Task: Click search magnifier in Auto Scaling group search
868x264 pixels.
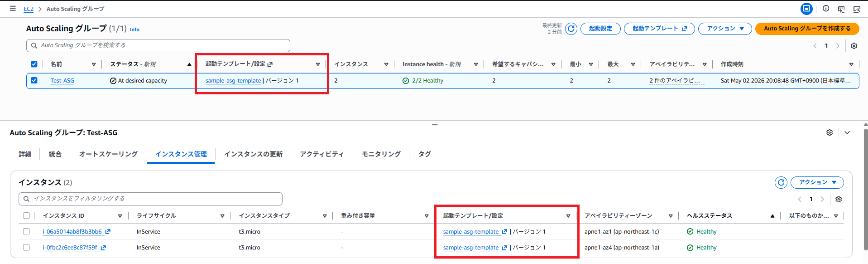Action: pyautogui.click(x=34, y=45)
